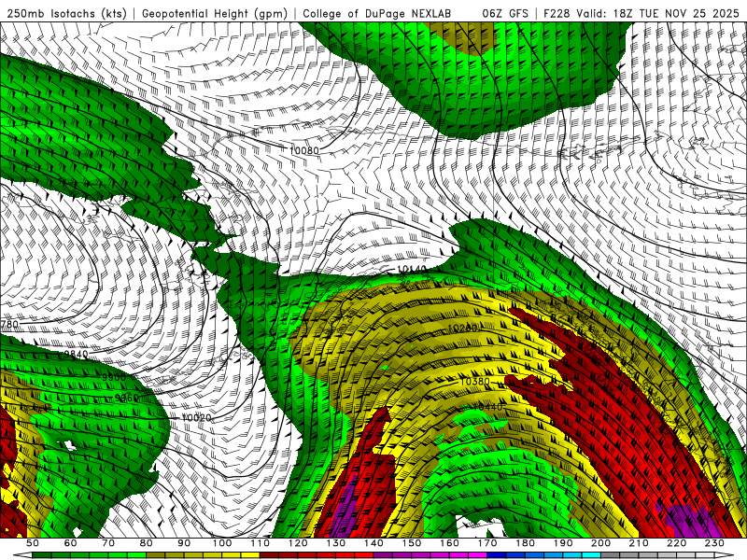Click the 'College of DuPage NEXLAB' label
Image resolution: width=747 pixels, height=560 pixels.
377,13
